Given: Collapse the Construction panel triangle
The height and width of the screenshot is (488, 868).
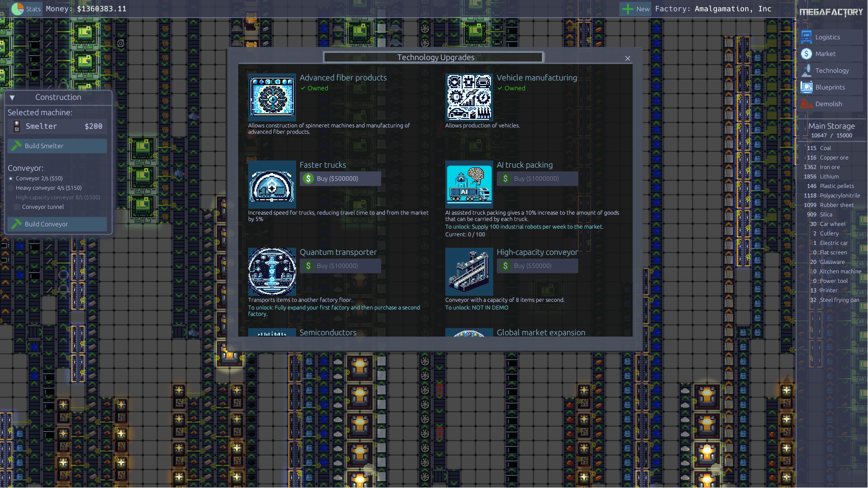Looking at the screenshot, I should 12,98.
